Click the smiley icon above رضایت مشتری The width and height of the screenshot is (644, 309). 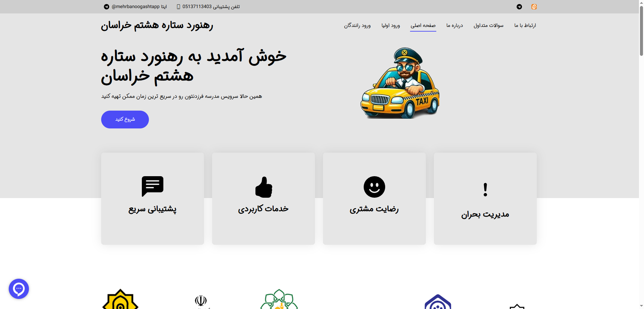(x=374, y=187)
